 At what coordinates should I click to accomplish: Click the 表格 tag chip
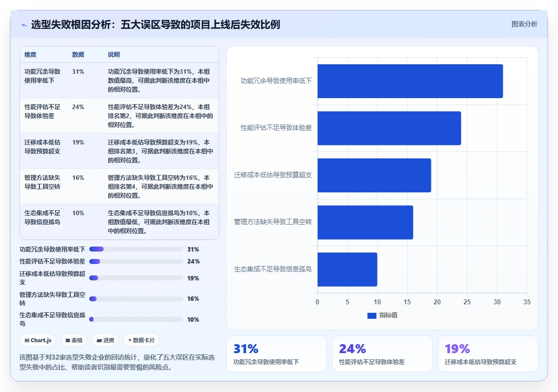74,340
